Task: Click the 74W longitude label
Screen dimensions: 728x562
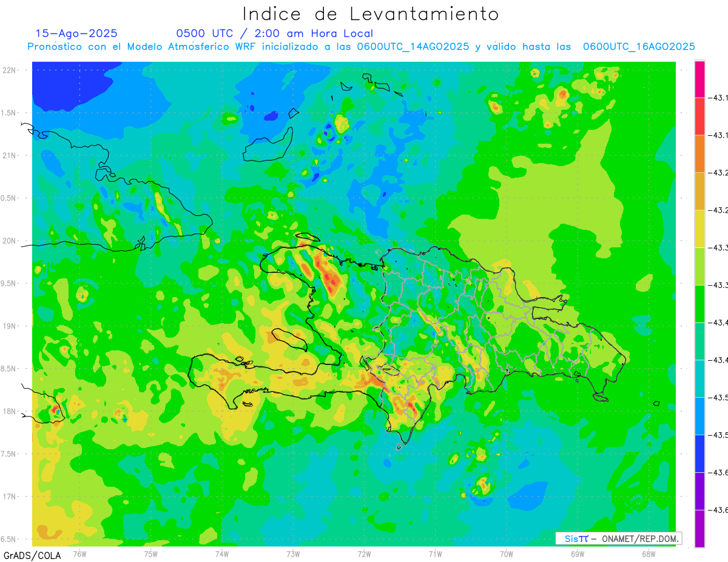Action: 221,554
